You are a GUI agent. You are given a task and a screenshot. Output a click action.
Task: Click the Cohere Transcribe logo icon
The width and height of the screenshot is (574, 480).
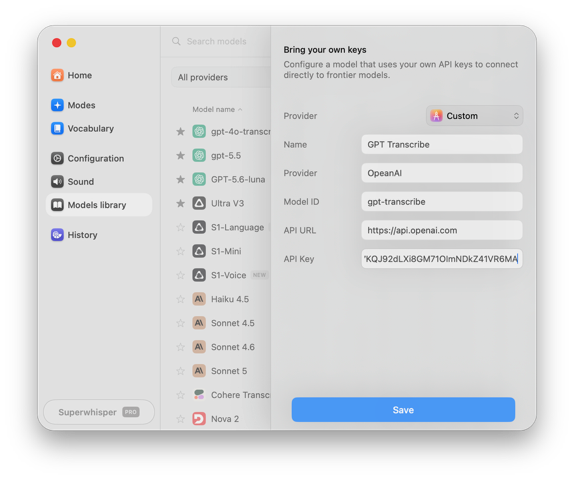199,395
